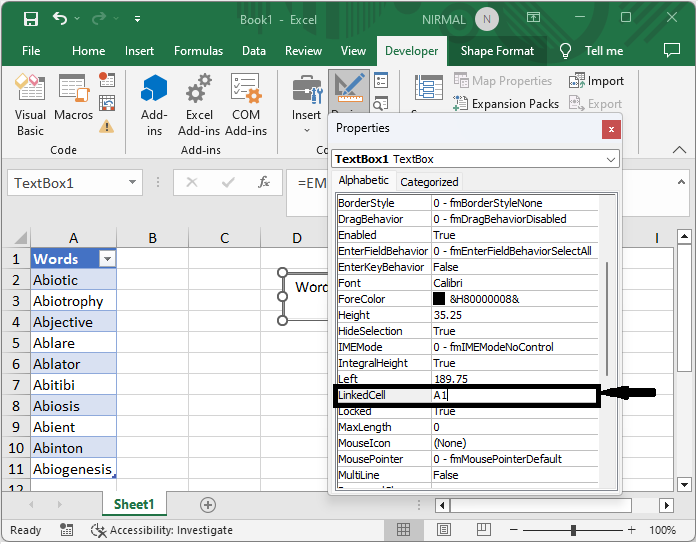The height and width of the screenshot is (544, 698).
Task: Click the Zoom In plus button
Action: click(631, 530)
